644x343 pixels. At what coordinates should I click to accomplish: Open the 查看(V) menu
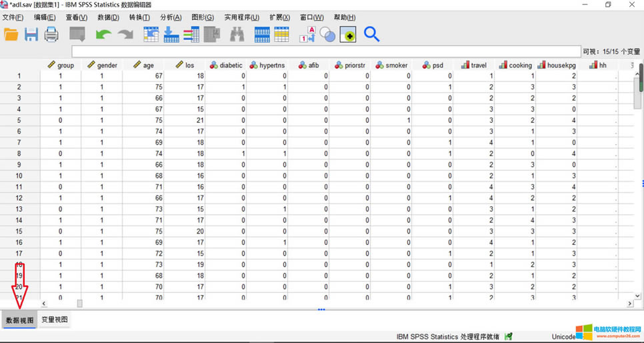(77, 17)
